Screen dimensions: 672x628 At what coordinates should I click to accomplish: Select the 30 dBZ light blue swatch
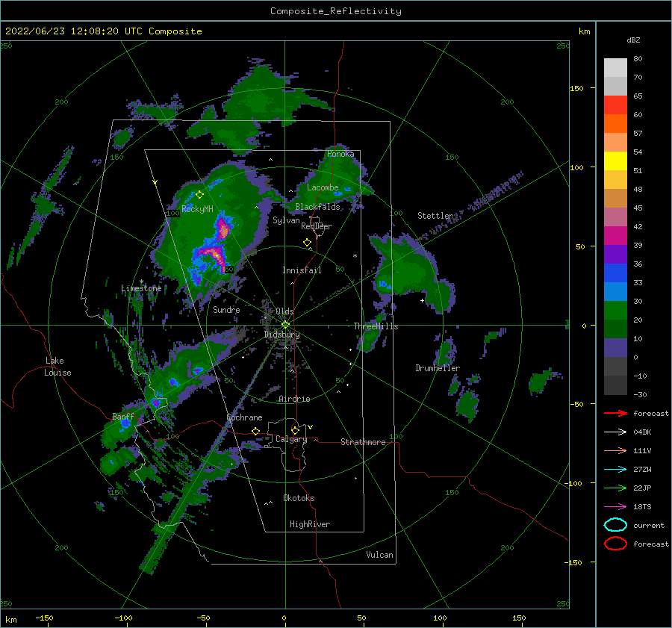pyautogui.click(x=615, y=291)
